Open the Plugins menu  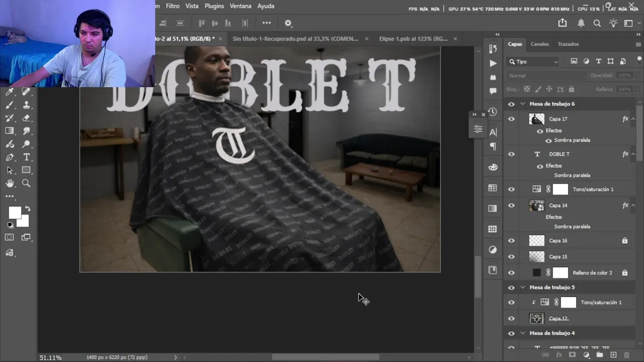point(214,6)
